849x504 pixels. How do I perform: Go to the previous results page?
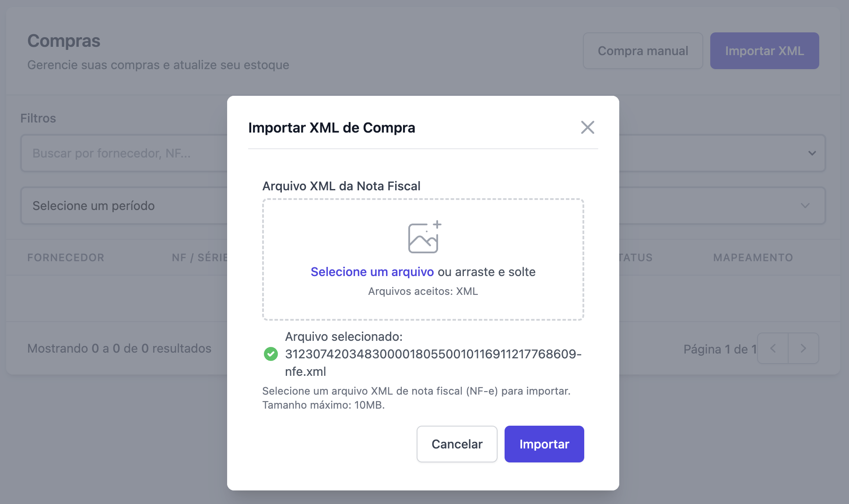click(x=773, y=348)
